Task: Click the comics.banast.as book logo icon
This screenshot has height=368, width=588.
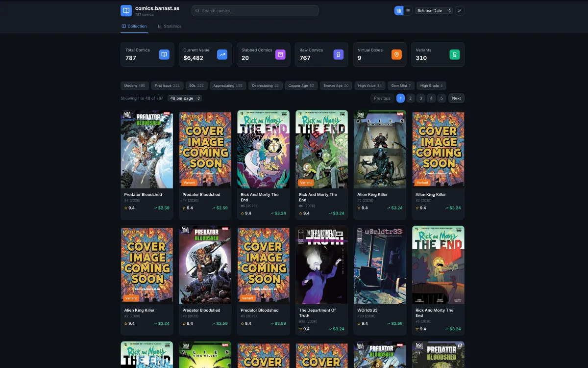Action: 126,10
